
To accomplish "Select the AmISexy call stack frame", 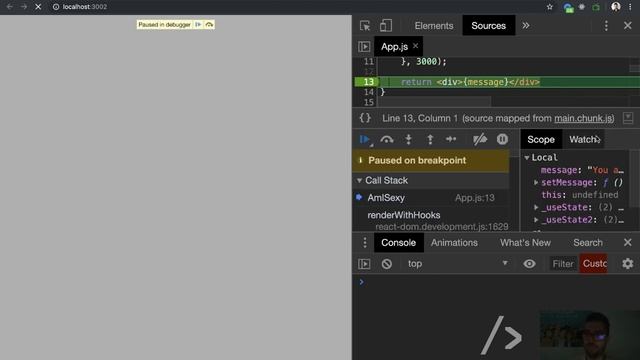I will click(431, 198).
